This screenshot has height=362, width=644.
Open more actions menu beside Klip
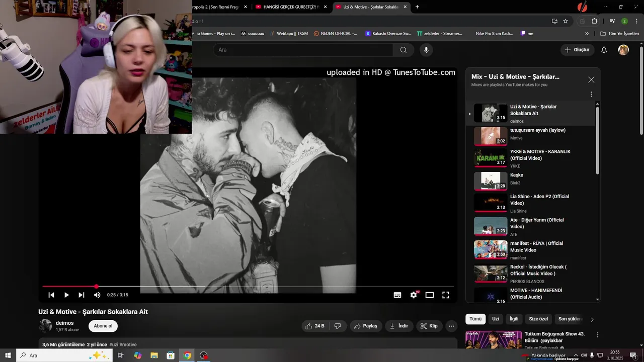[451, 326]
